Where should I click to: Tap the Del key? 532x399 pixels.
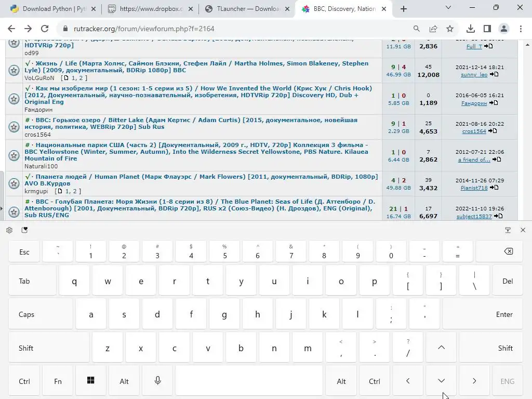tap(508, 281)
